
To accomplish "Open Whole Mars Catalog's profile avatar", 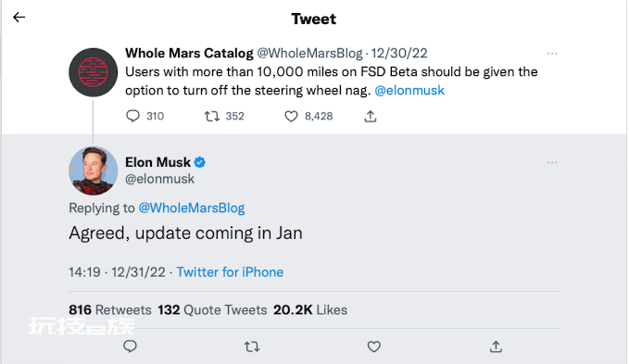I will point(93,72).
